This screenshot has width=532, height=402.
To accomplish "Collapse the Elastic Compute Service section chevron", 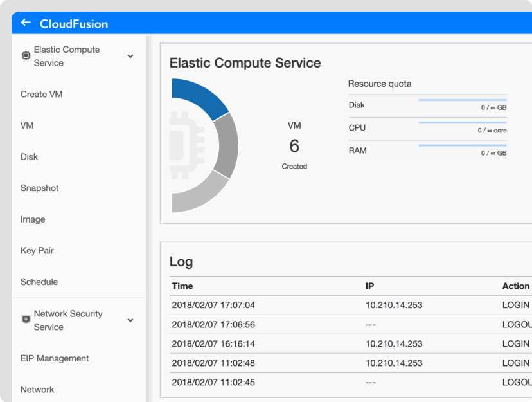I will tap(130, 57).
